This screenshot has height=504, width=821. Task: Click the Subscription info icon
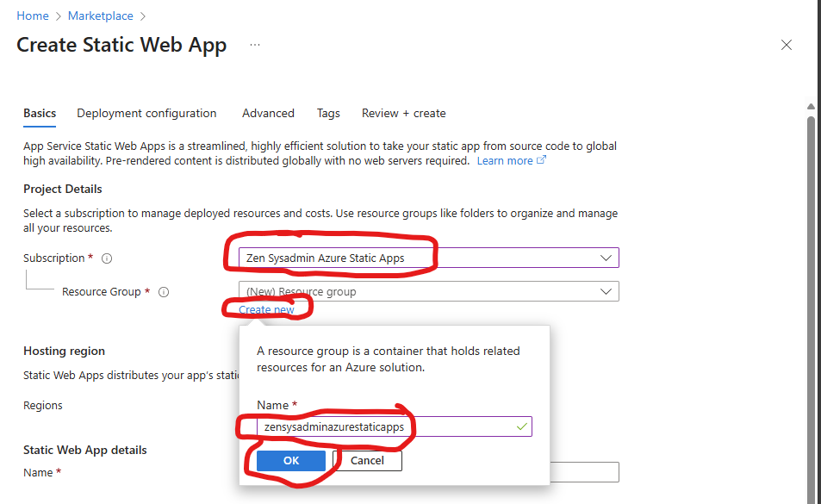click(x=107, y=258)
